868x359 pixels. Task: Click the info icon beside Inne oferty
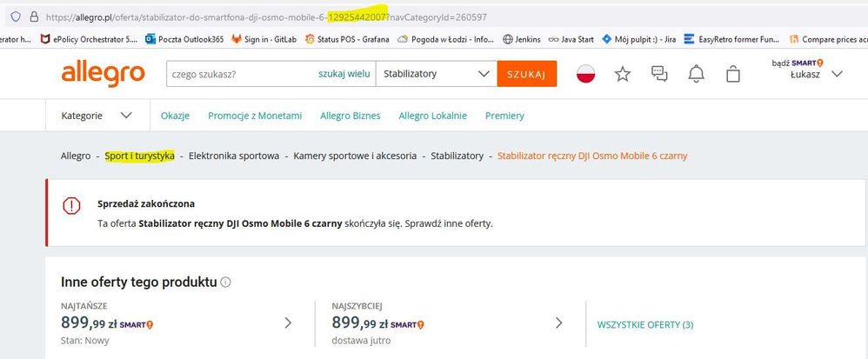click(x=225, y=283)
